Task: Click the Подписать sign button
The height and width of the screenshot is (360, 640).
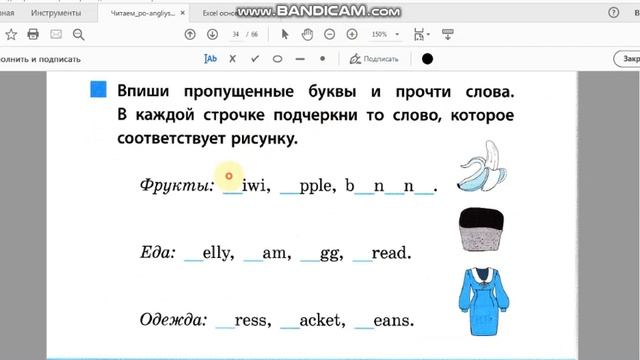Action: pyautogui.click(x=374, y=59)
